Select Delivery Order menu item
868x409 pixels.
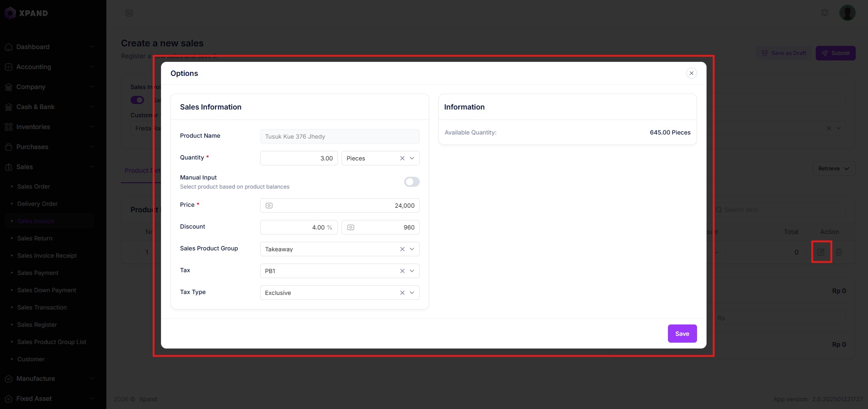[x=37, y=204]
